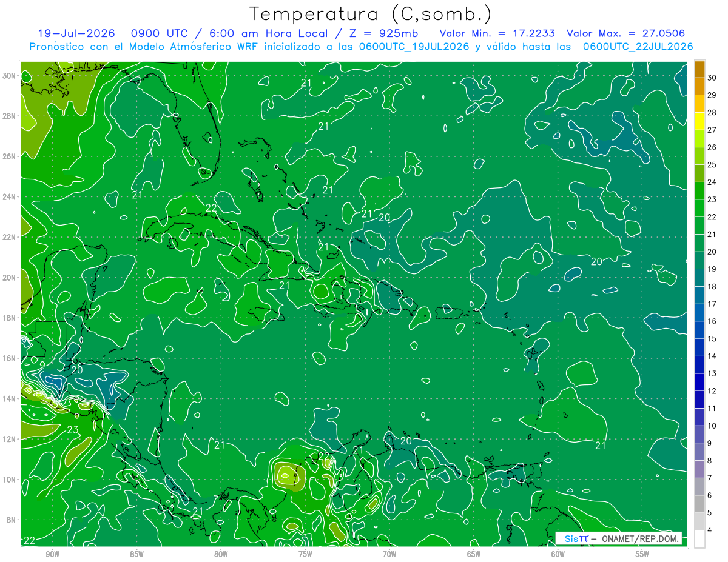Screen dimensions: 728x562
Task: Click the "11" label on the color scale
Action: 712,409
